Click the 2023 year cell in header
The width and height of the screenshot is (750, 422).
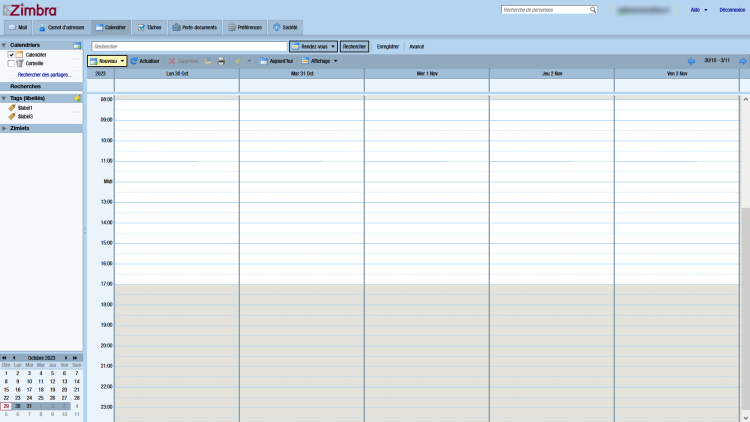pyautogui.click(x=100, y=74)
